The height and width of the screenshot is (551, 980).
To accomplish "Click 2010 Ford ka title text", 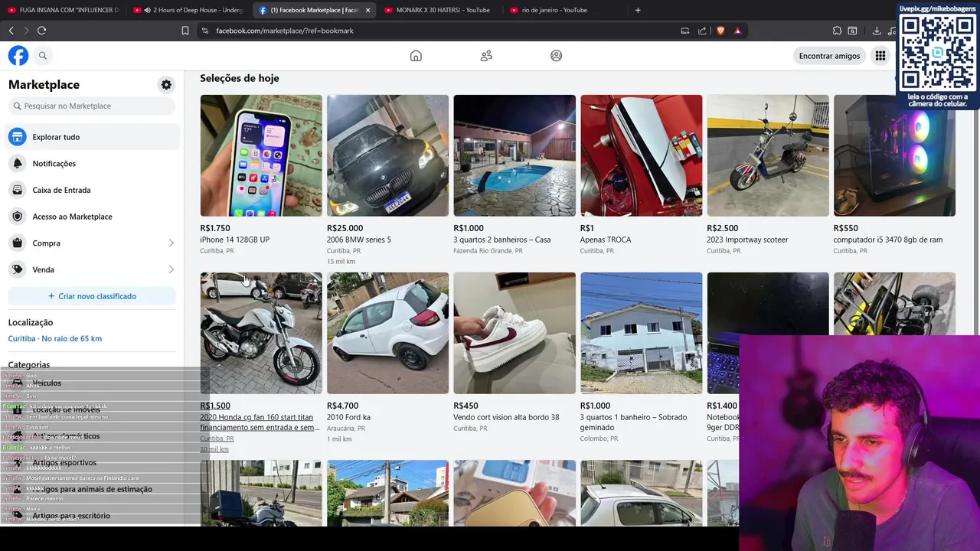I will pyautogui.click(x=348, y=417).
